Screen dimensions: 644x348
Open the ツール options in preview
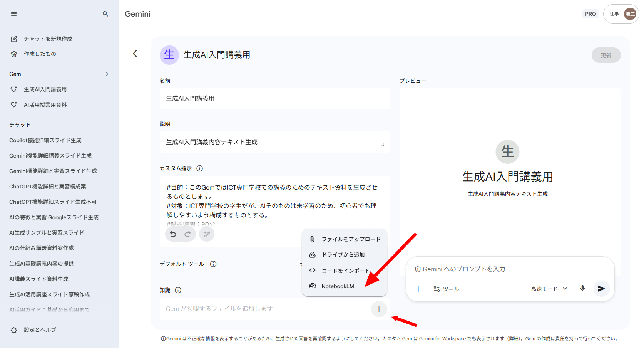coord(446,289)
